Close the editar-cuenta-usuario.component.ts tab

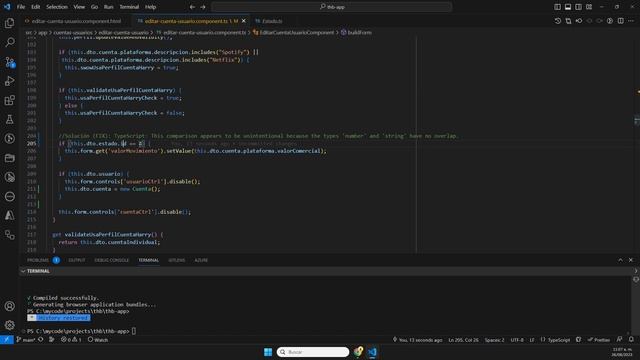pyautogui.click(x=244, y=21)
